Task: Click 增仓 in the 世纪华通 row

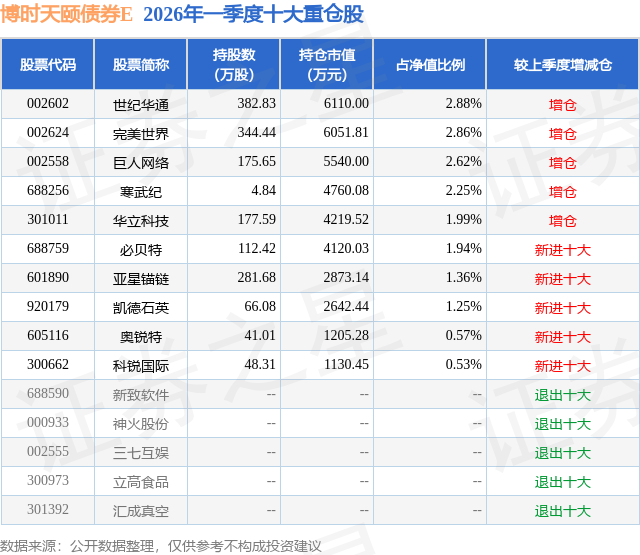Action: [563, 105]
